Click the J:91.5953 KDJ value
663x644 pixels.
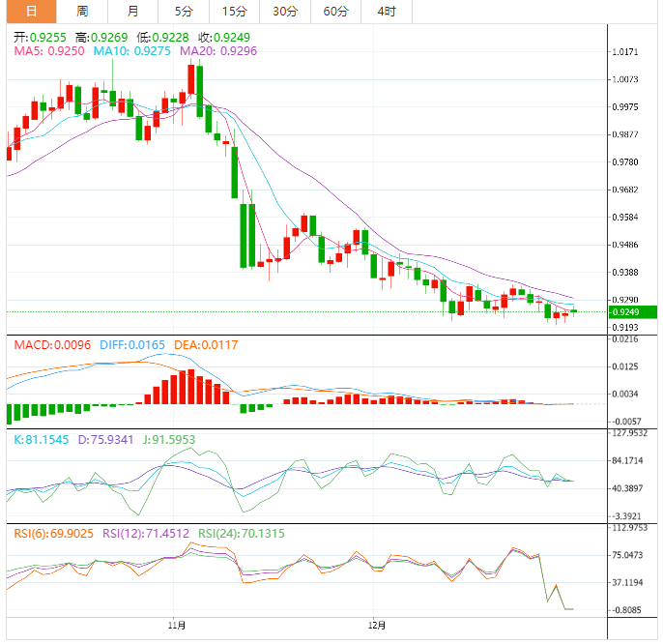169,440
